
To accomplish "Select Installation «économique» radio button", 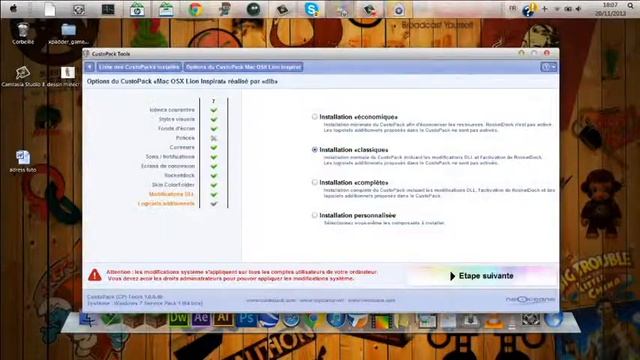I will 314,117.
